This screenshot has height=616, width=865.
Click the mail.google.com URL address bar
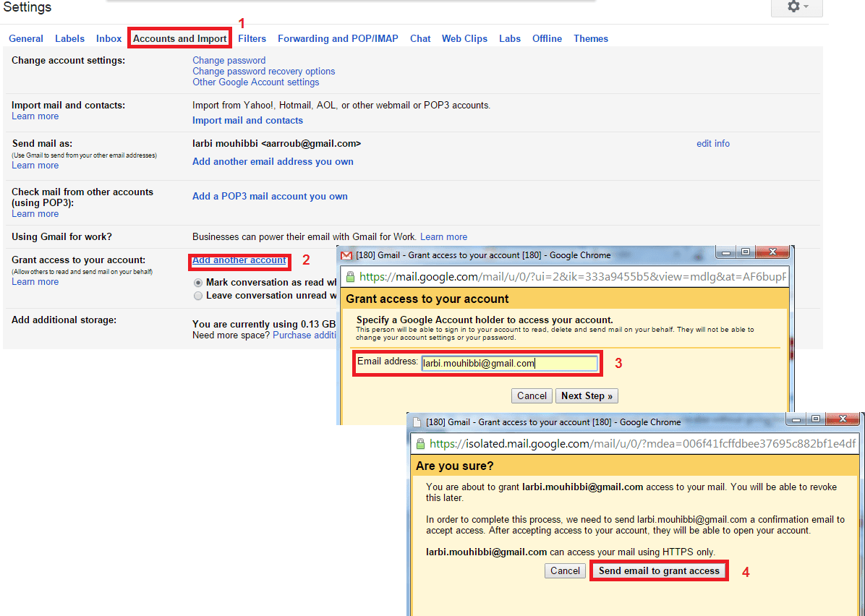coord(565,277)
